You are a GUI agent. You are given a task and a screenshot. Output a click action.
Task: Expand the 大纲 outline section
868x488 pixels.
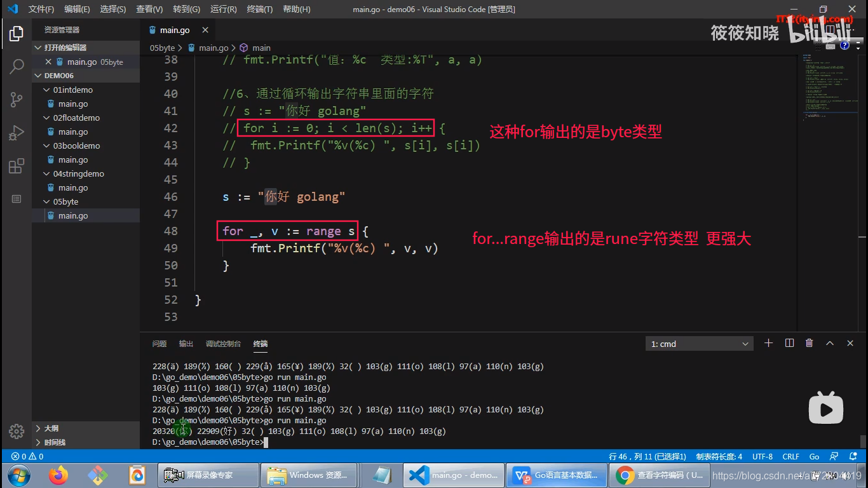coord(86,428)
